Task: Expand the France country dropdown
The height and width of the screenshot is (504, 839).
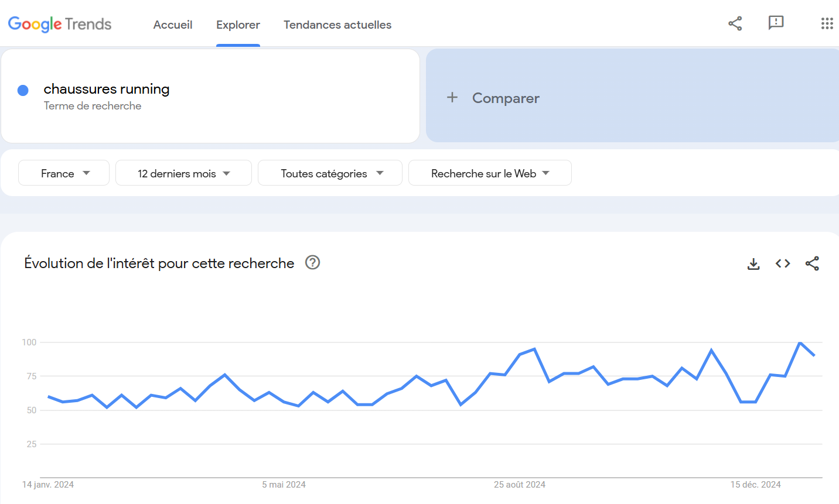Action: (64, 173)
